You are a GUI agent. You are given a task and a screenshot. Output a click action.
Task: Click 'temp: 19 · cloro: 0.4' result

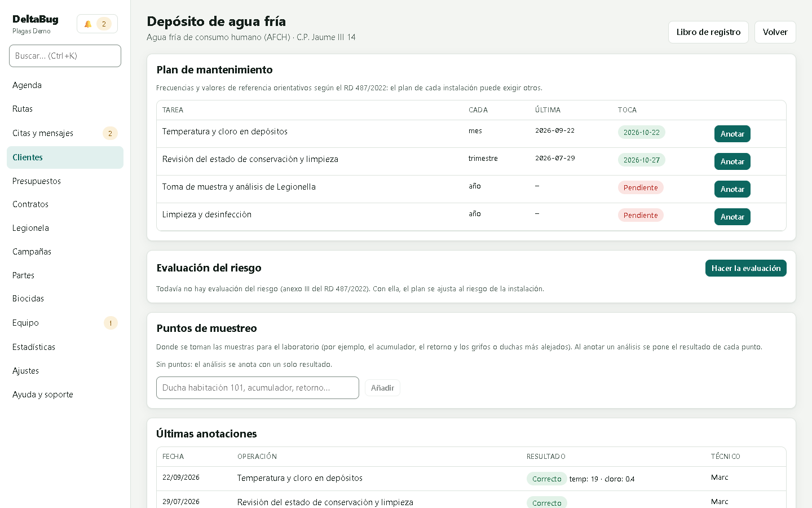[602, 479]
